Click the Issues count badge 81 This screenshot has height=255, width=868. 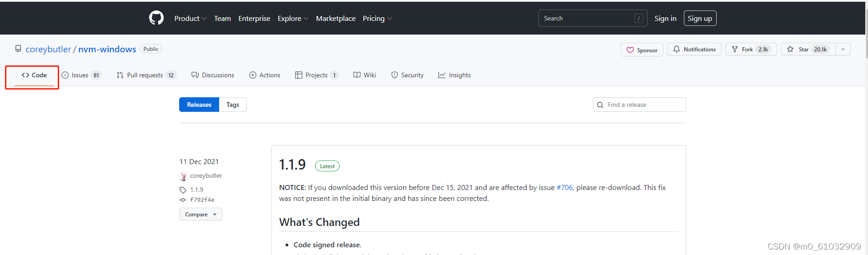click(x=96, y=75)
